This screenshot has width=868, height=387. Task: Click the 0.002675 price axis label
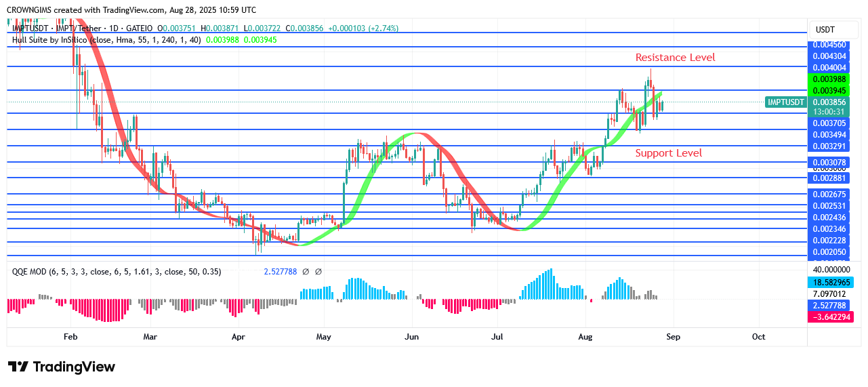(830, 195)
